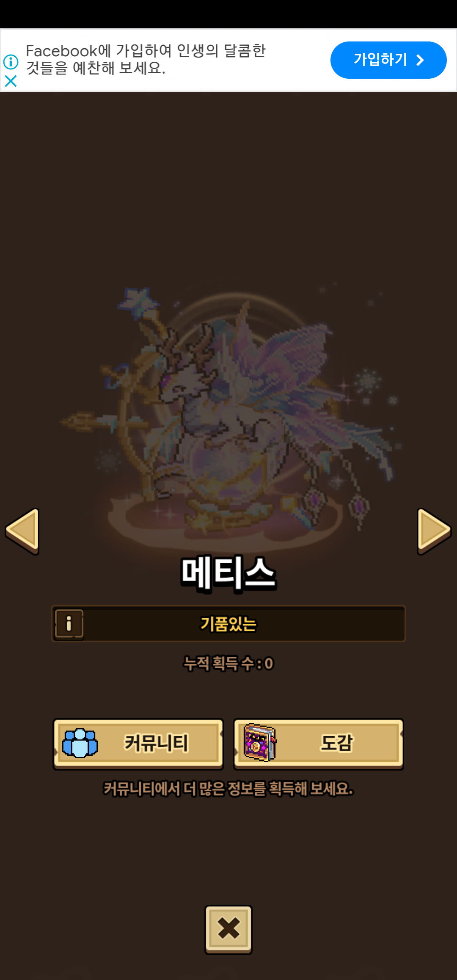457x980 pixels.
Task: Tap the 가입하기 ad button
Action: click(388, 60)
